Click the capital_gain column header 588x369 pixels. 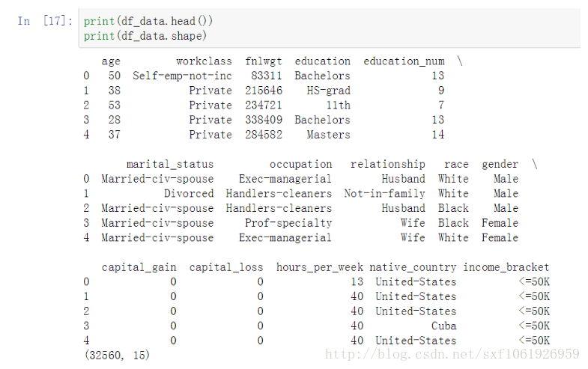point(139,267)
